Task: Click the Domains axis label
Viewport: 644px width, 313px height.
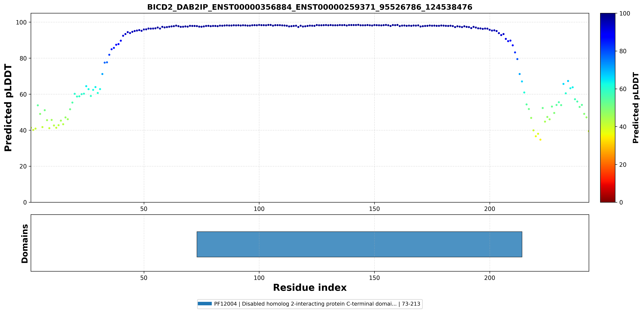Action: tap(24, 243)
